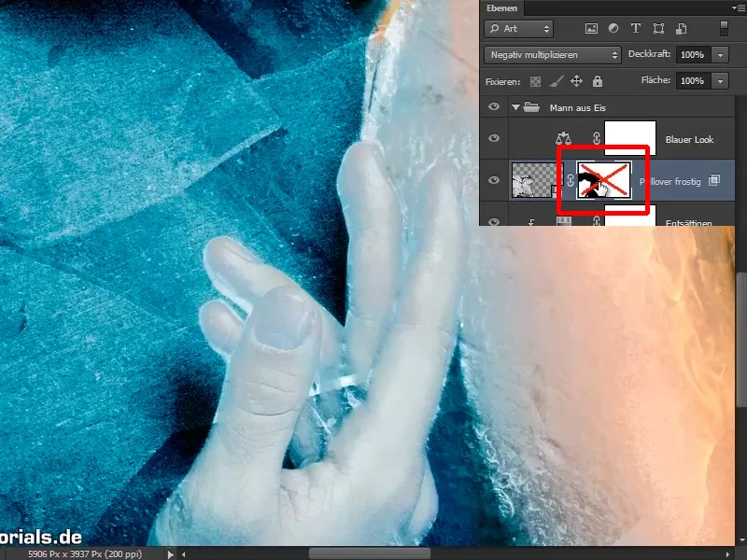Click the horizontal scroll left arrow

[x=183, y=554]
